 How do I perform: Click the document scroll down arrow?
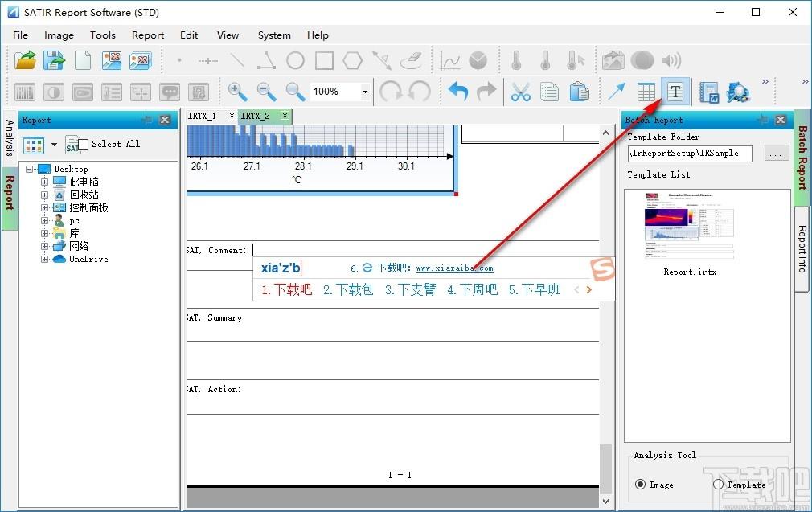click(606, 501)
